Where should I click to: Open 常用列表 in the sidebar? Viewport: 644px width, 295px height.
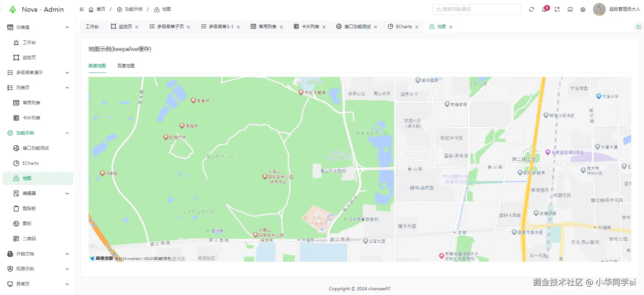point(38,103)
